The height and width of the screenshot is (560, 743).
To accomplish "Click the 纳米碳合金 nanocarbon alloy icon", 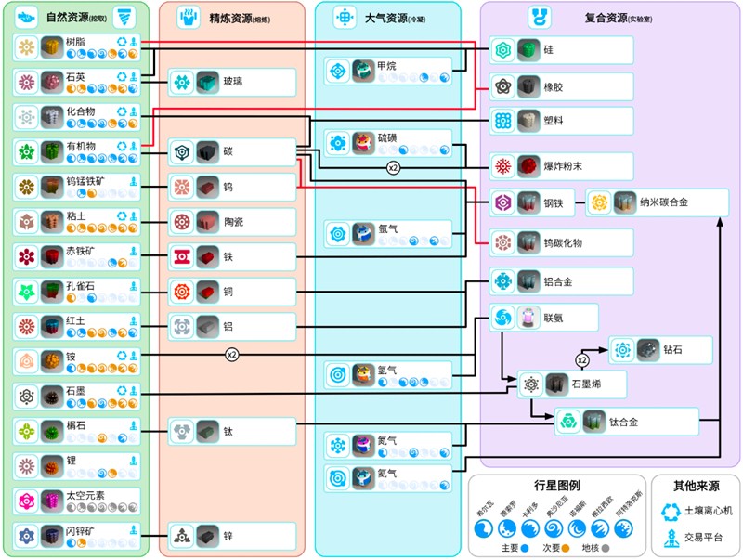I will click(x=625, y=202).
